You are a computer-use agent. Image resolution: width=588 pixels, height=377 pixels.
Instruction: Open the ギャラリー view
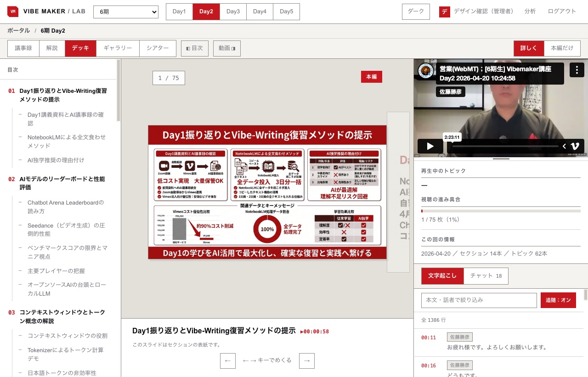[x=118, y=48]
